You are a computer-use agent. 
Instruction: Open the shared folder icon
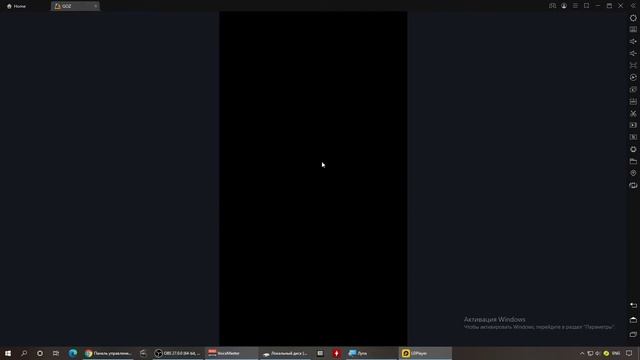(x=633, y=161)
